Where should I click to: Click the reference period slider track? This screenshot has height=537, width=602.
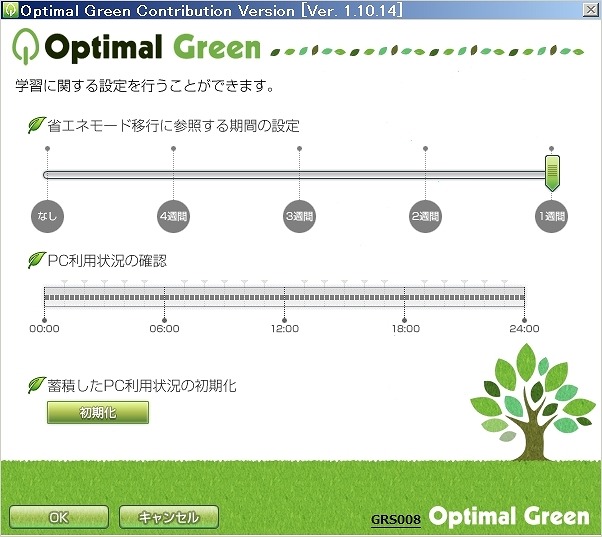coord(294,175)
